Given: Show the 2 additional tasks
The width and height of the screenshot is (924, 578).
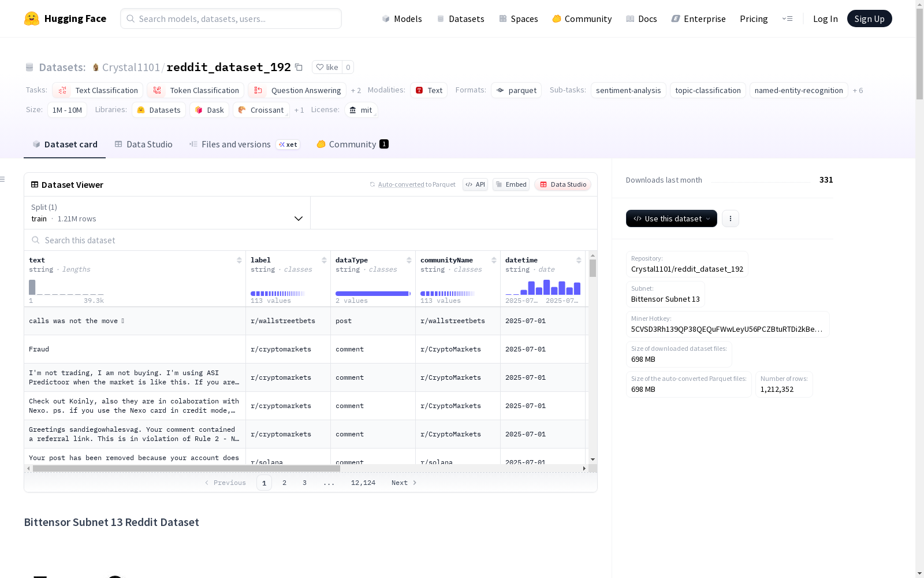Looking at the screenshot, I should click(356, 91).
